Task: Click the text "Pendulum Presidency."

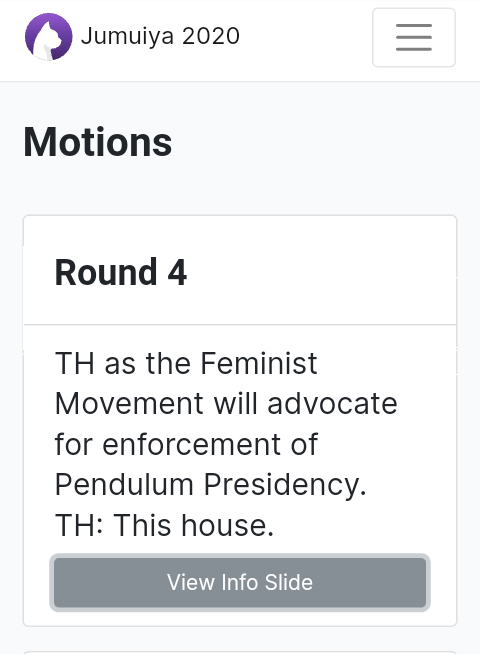Action: click(211, 485)
